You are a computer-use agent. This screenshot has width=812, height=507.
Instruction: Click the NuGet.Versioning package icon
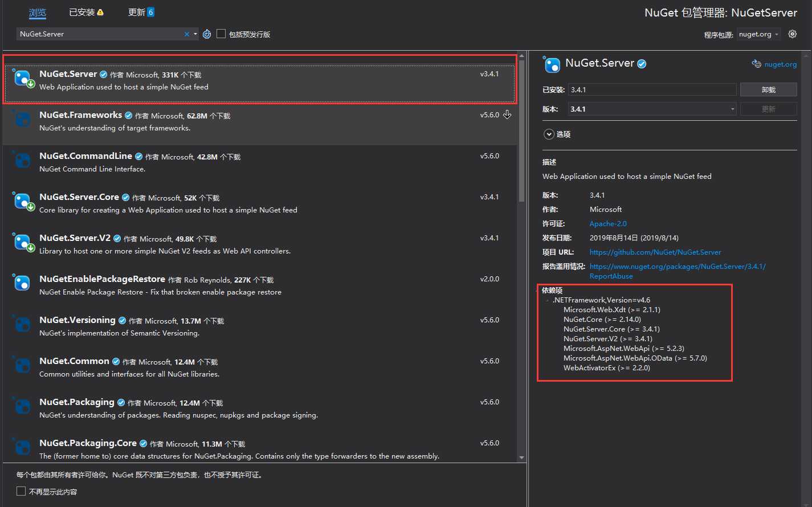click(22, 324)
